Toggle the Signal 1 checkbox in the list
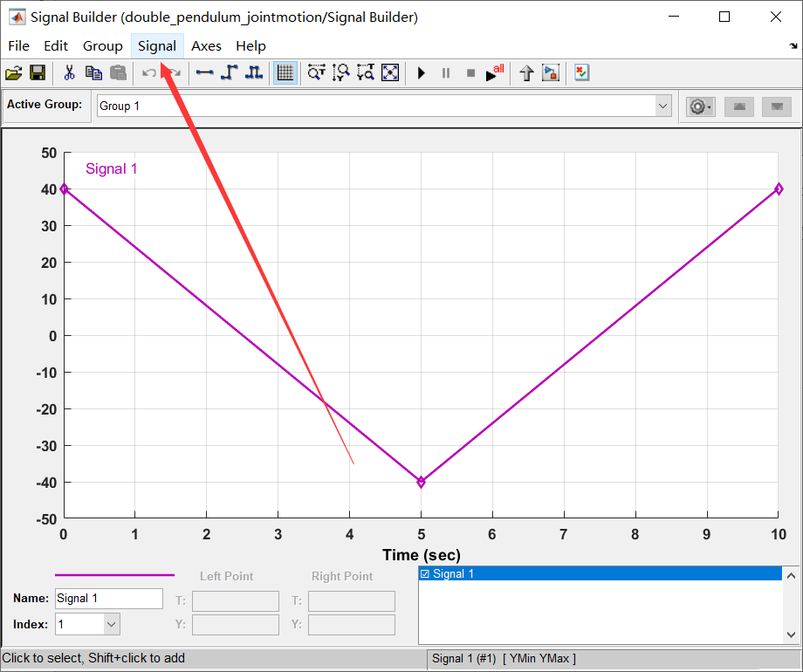 tap(424, 573)
